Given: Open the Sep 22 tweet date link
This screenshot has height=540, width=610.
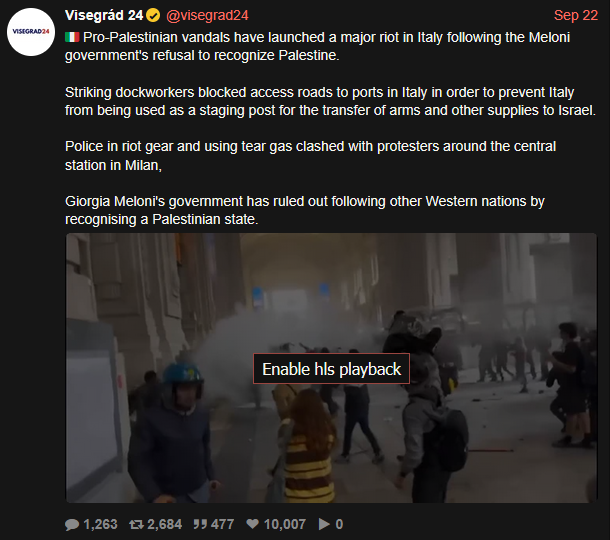Looking at the screenshot, I should click(575, 15).
